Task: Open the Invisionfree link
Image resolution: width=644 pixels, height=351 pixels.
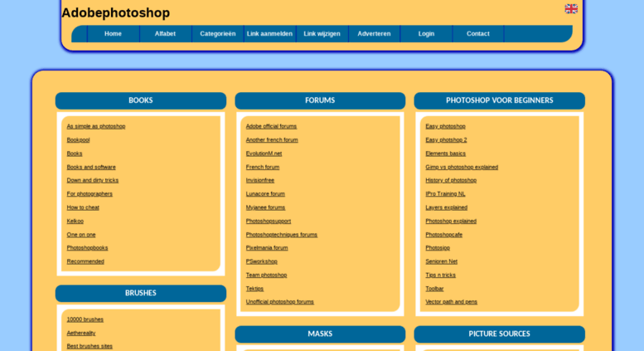Action: [260, 180]
